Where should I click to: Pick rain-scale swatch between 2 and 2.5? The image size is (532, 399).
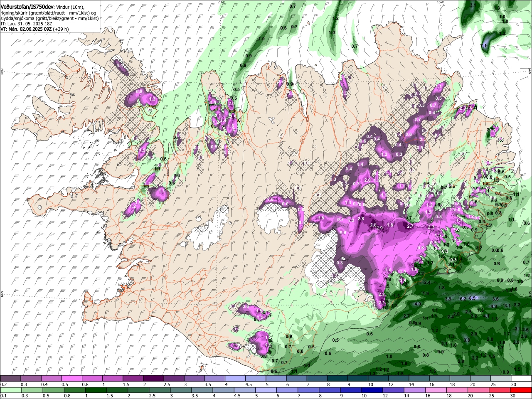point(138,390)
